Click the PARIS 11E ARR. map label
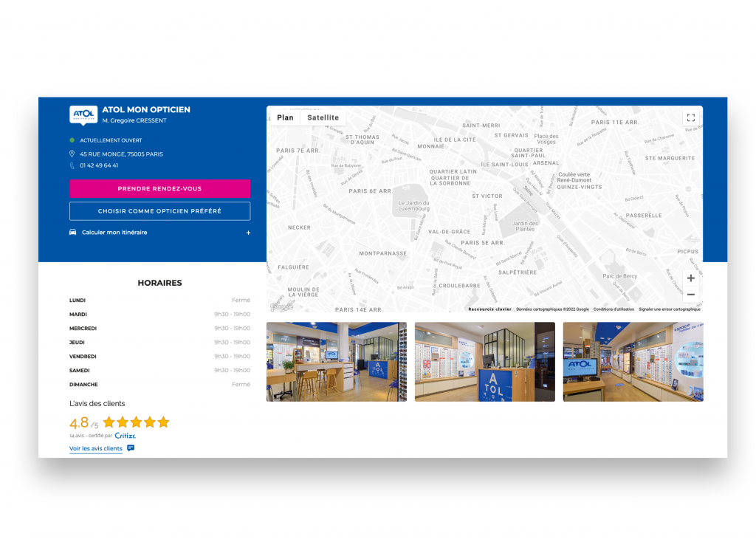Viewport: 756px width, 542px height. coord(615,123)
